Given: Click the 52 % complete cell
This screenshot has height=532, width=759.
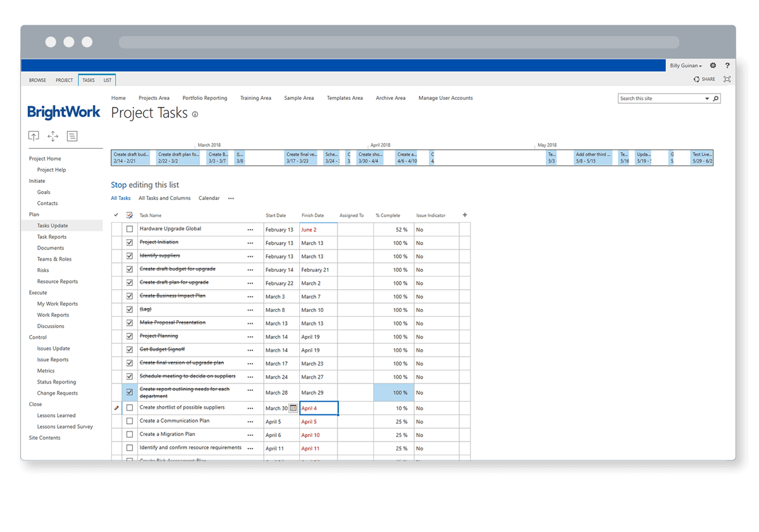Looking at the screenshot, I should pyautogui.click(x=393, y=230).
